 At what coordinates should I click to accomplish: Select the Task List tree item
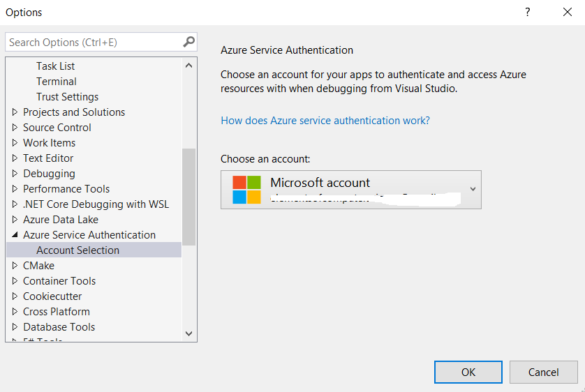point(56,66)
